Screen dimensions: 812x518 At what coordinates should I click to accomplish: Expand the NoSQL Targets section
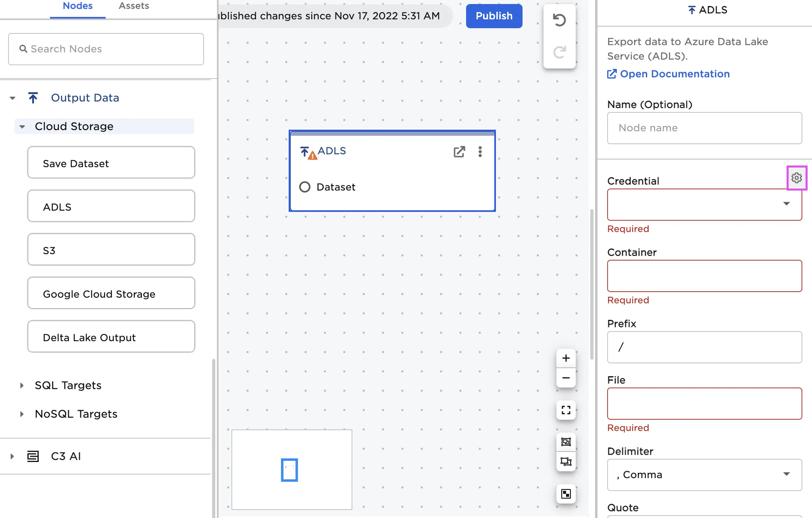22,414
